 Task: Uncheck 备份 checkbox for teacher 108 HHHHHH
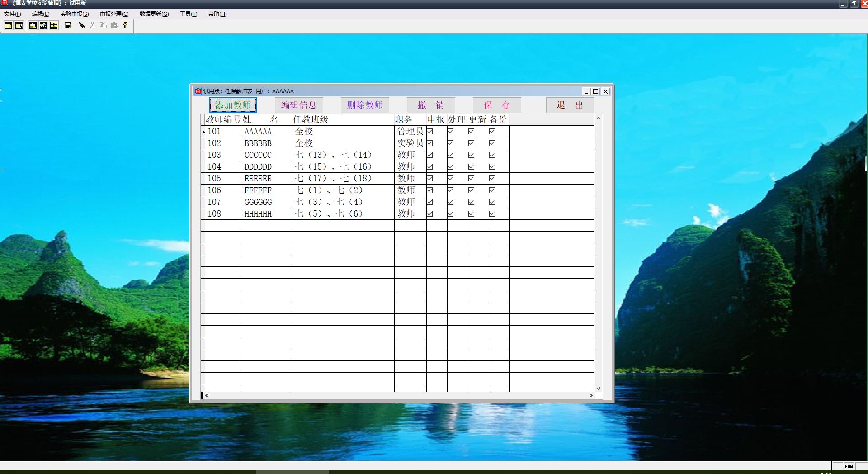[x=492, y=214]
